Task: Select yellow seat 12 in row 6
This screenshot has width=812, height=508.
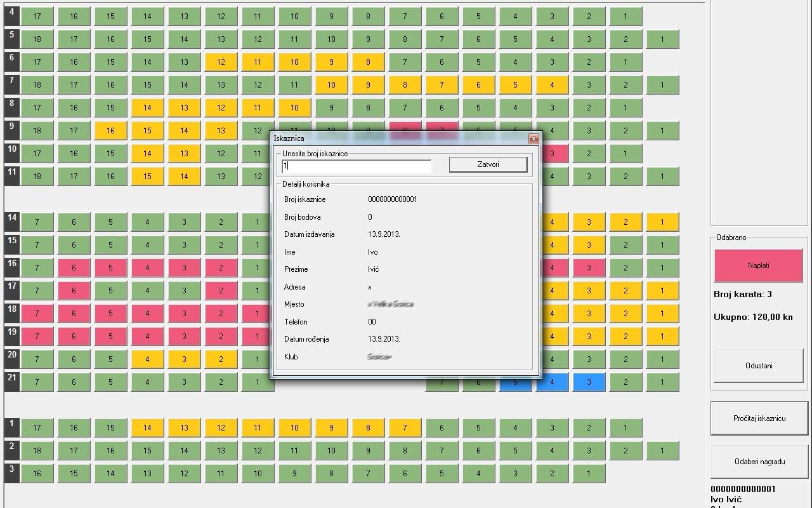Action: click(x=221, y=62)
